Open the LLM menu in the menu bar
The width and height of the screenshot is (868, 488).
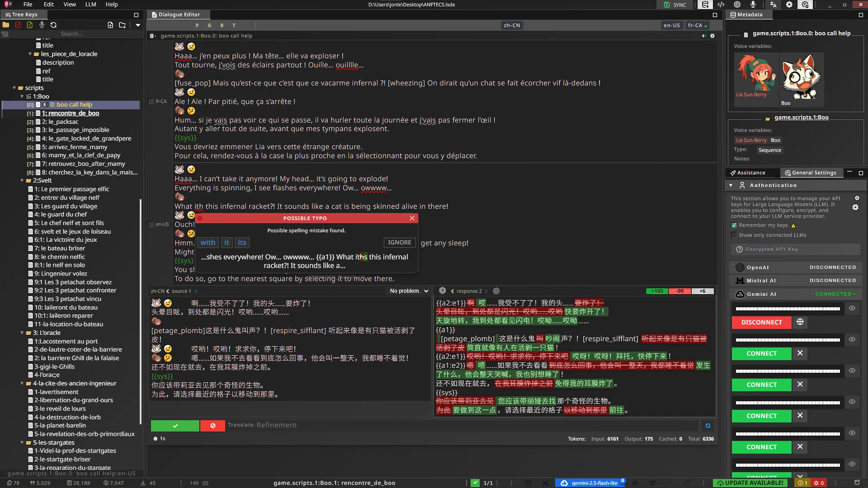(90, 5)
